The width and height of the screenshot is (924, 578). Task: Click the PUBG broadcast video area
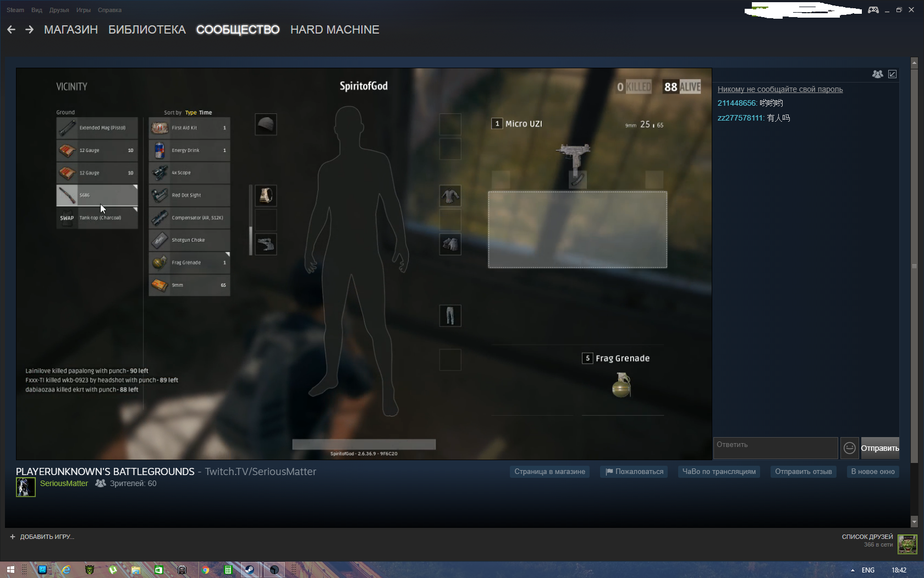pyautogui.click(x=364, y=264)
